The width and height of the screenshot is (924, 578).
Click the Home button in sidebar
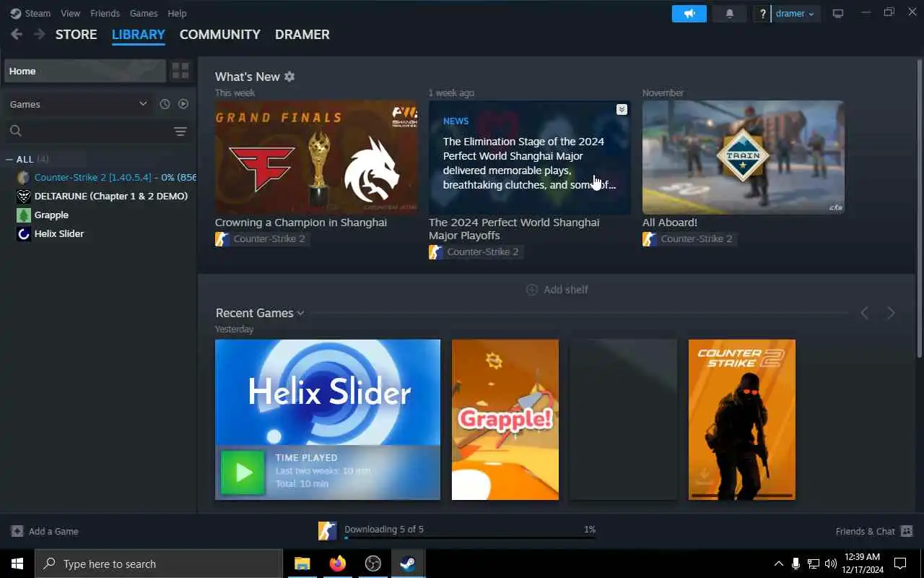(85, 71)
